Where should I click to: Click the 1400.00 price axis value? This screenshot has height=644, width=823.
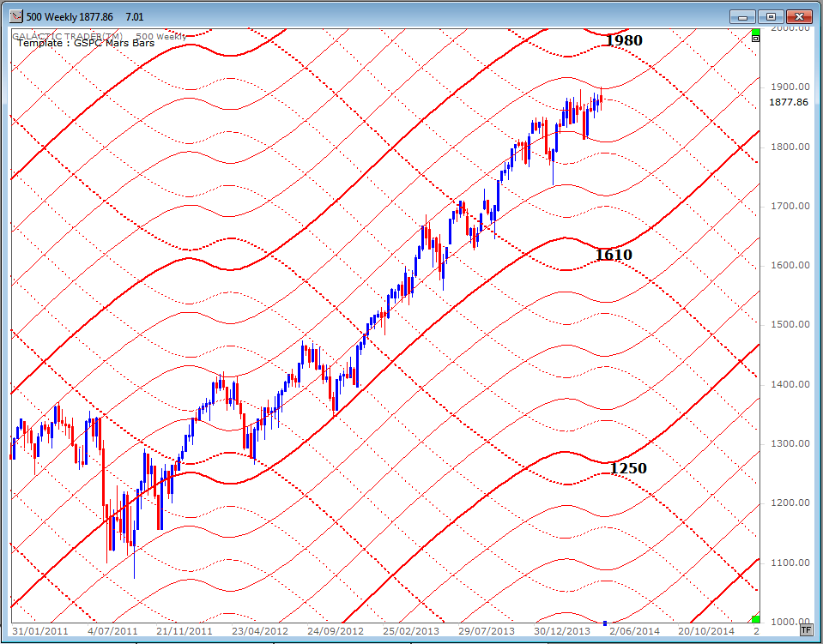789,384
